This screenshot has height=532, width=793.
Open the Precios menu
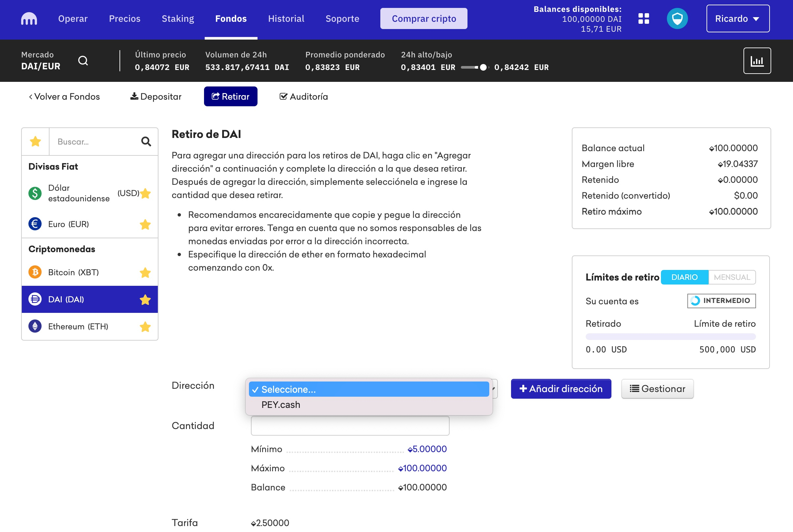124,19
